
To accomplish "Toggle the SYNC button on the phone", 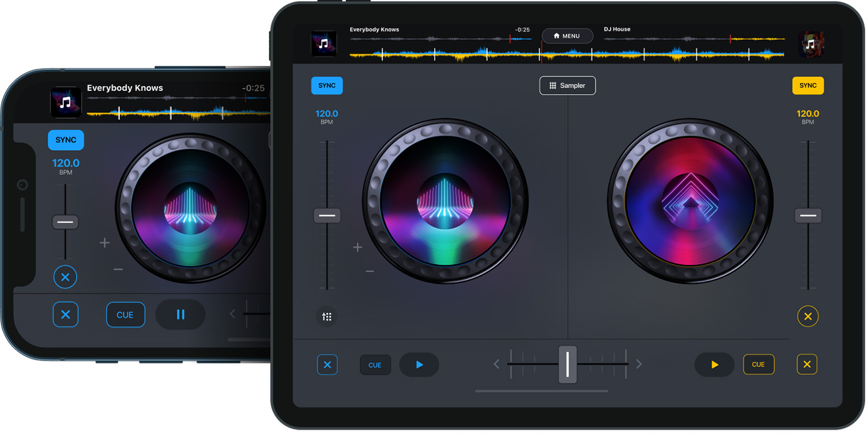I will click(x=66, y=140).
